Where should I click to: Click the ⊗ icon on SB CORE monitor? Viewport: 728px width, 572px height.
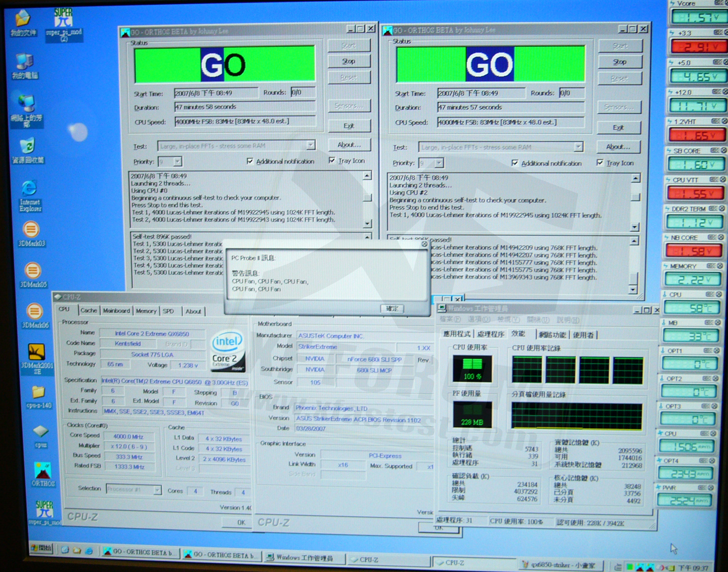(x=724, y=150)
